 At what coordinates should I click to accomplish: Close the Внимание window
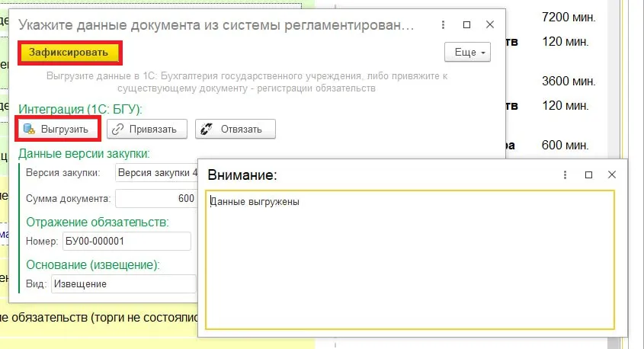tap(612, 175)
